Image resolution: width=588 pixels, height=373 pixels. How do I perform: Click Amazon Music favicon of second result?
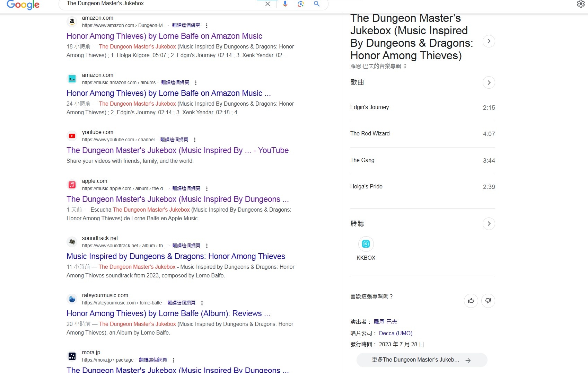(72, 79)
